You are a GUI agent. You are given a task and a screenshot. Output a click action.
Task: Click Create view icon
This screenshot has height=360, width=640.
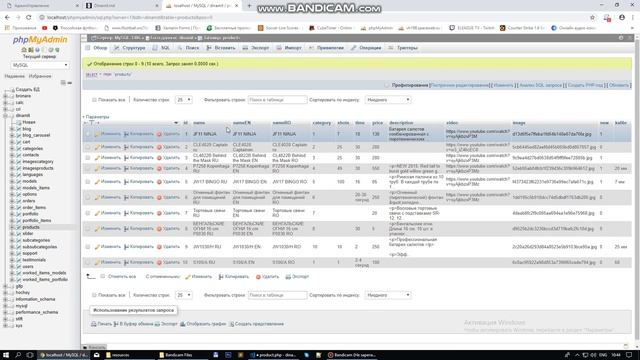[x=231, y=324]
